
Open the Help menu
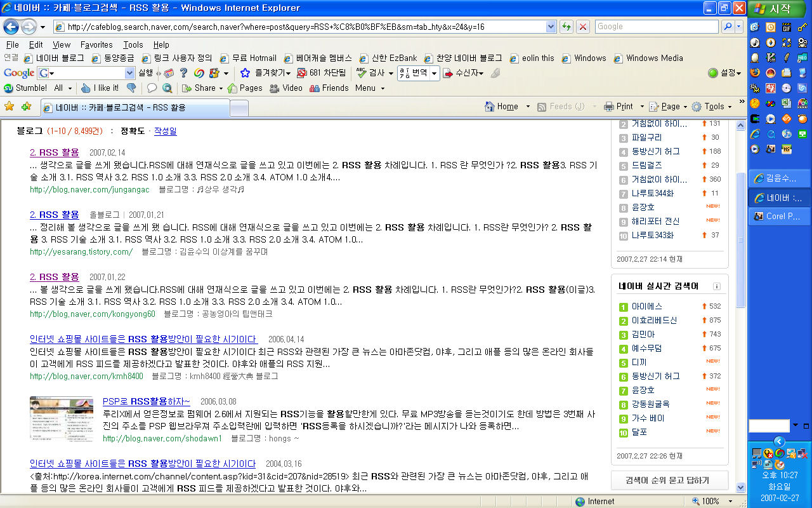pos(161,44)
